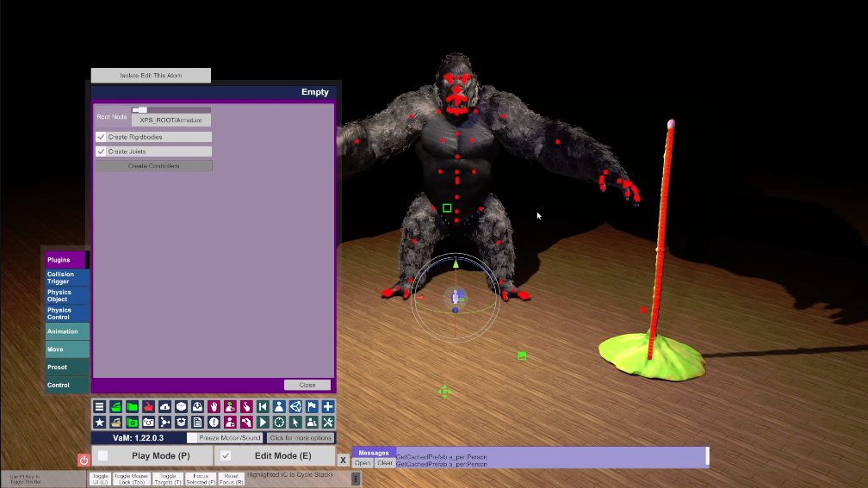Viewport: 868px width, 488px height.
Task: Switch to Play Mode (P)
Action: point(152,456)
